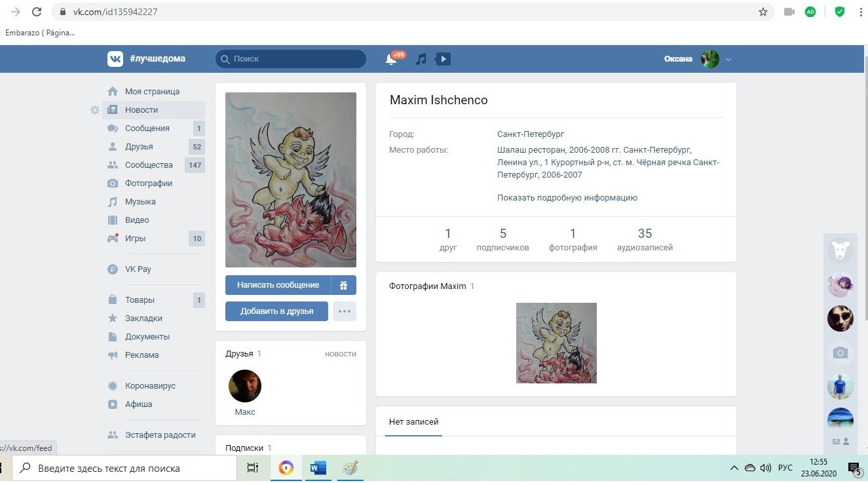Image resolution: width=868 pixels, height=483 pixels.
Task: Open the Embarazo bookmark
Action: 40,32
